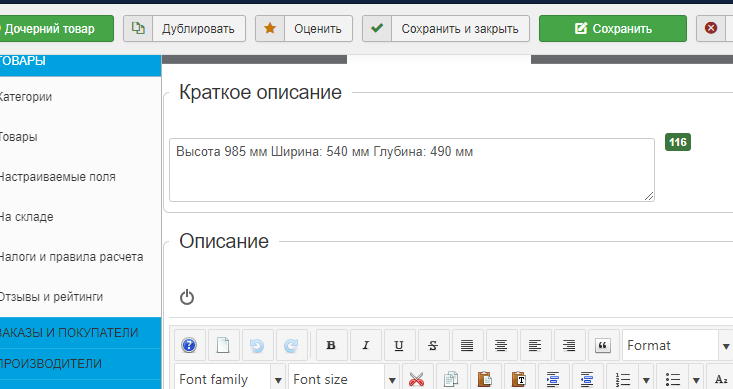
Task: Apply right alignment
Action: coord(569,346)
